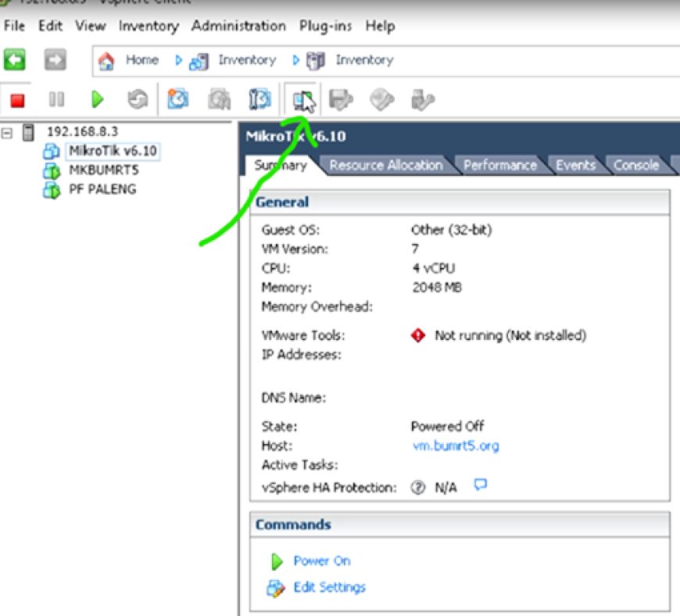Click the CD/DVD device connect toolbar icon
This screenshot has height=616, width=680.
pos(381,100)
